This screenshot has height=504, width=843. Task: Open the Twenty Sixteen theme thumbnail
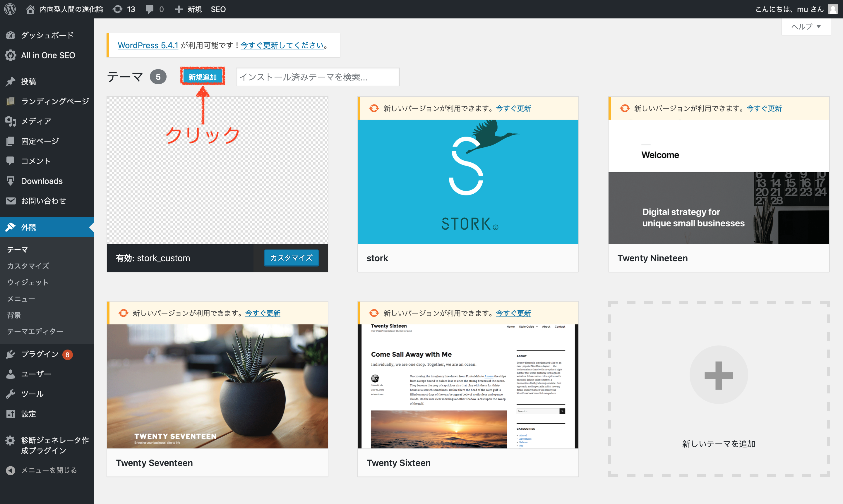tap(468, 386)
